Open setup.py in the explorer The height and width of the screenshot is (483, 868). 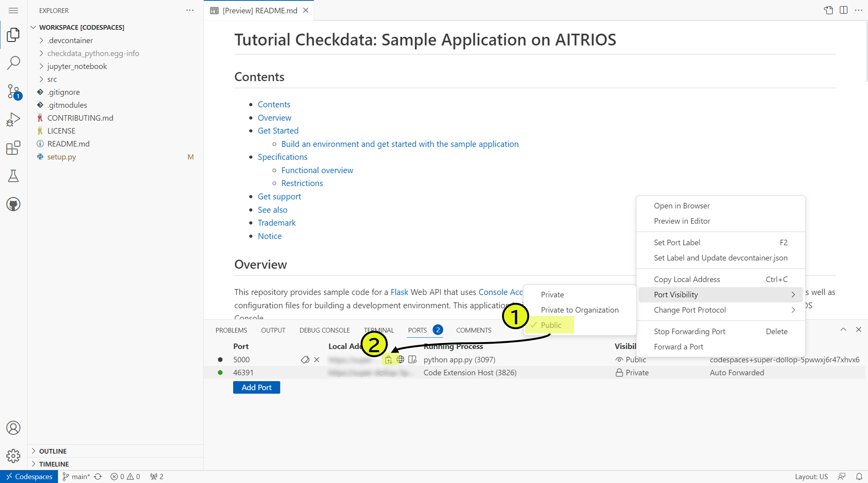[62, 157]
